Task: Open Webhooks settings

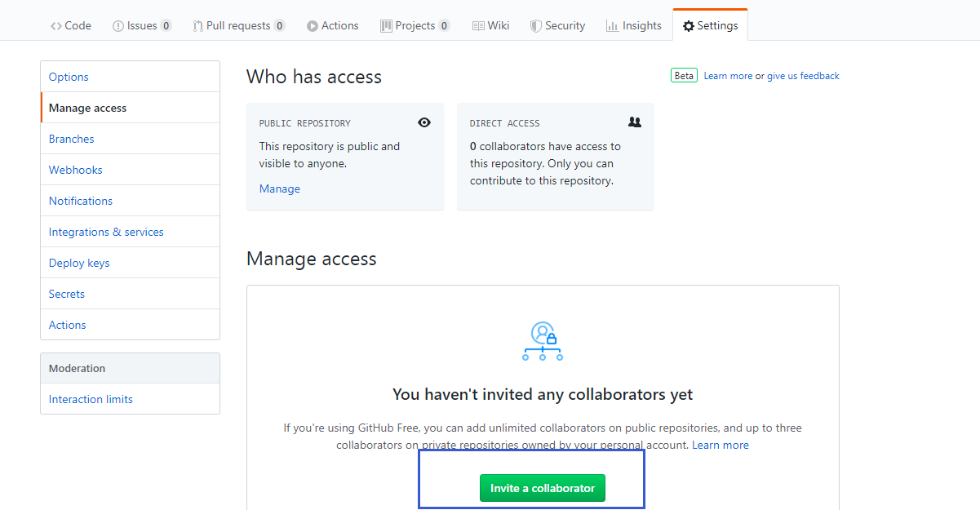Action: pyautogui.click(x=131, y=170)
